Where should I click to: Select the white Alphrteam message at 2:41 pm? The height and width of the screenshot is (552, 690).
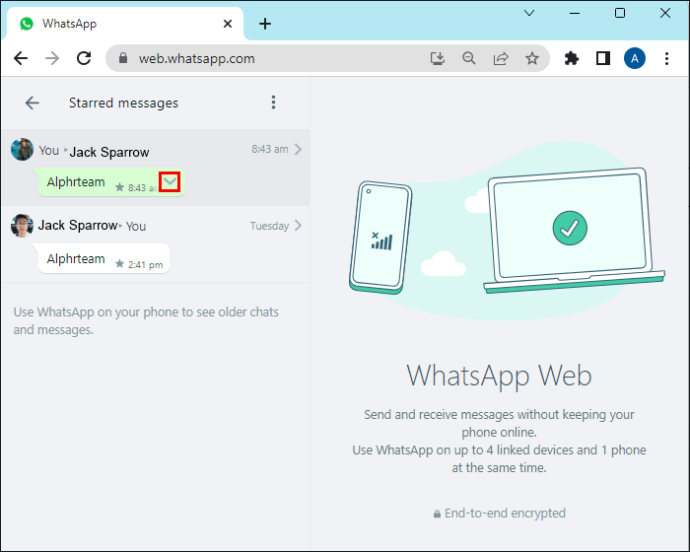coord(104,259)
